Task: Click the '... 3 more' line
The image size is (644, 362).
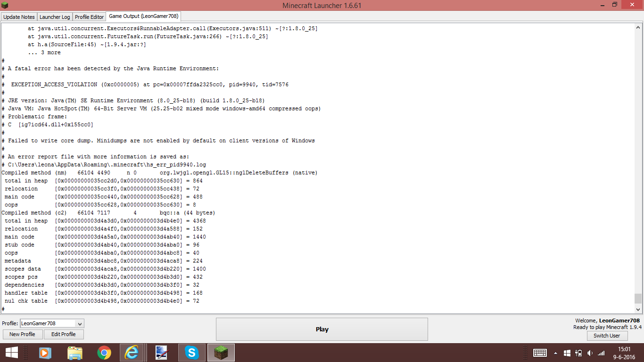Action: tap(44, 53)
